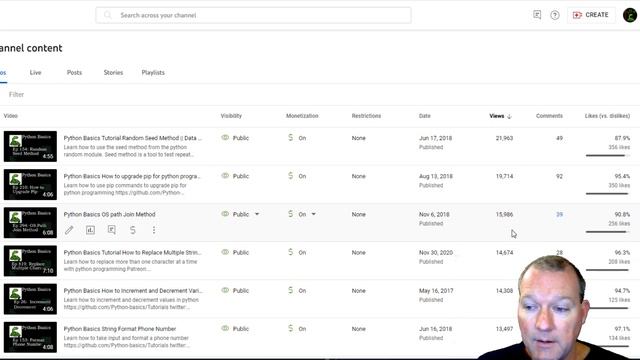Click the 87.9% likes ratio bar
This screenshot has height=360, width=640.
(607, 156)
